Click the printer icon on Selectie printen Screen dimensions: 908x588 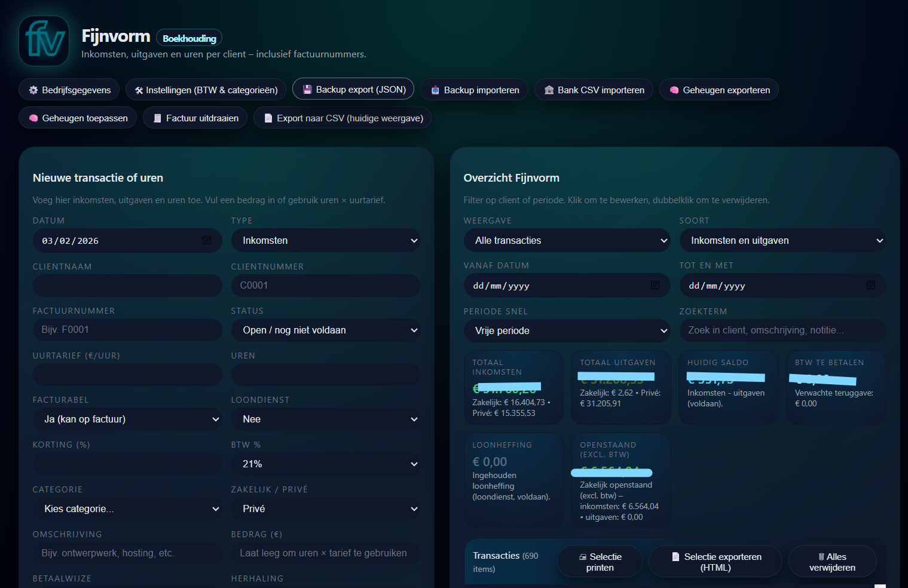tap(583, 557)
